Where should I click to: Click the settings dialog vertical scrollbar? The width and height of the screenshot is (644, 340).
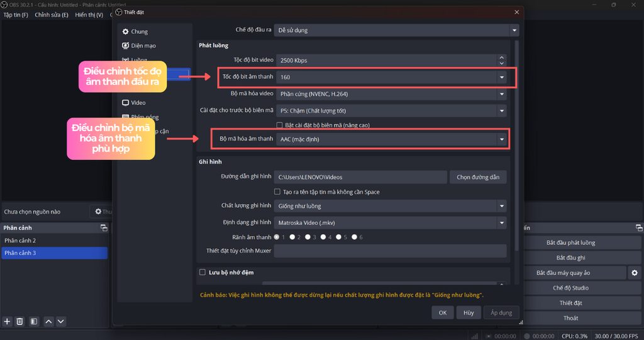(x=517, y=146)
